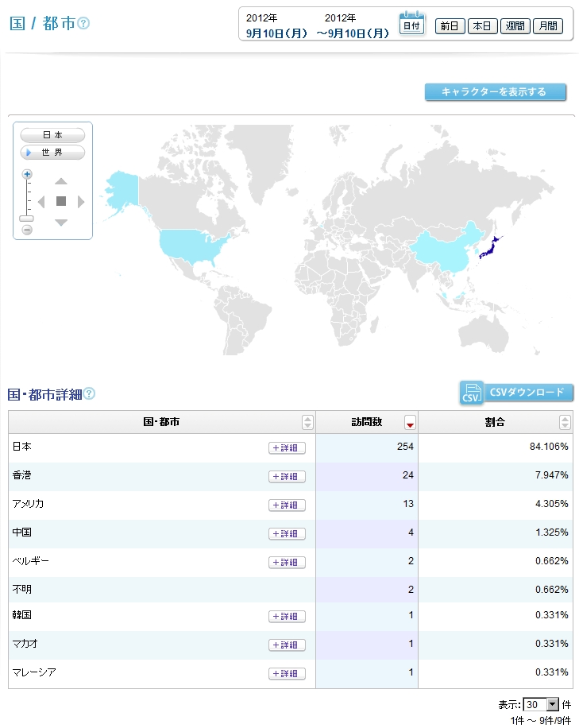Screen dimensions: 579x728
Task: Reset map position with center square
Action: (x=61, y=202)
